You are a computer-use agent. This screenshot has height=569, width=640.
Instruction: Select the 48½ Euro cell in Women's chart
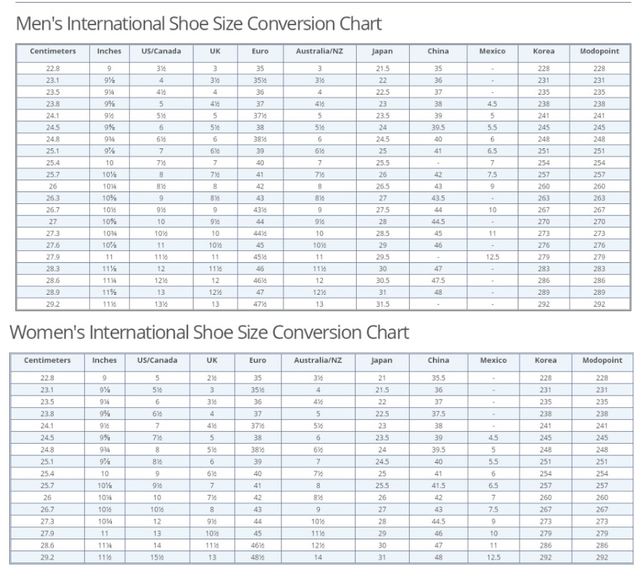point(260,556)
